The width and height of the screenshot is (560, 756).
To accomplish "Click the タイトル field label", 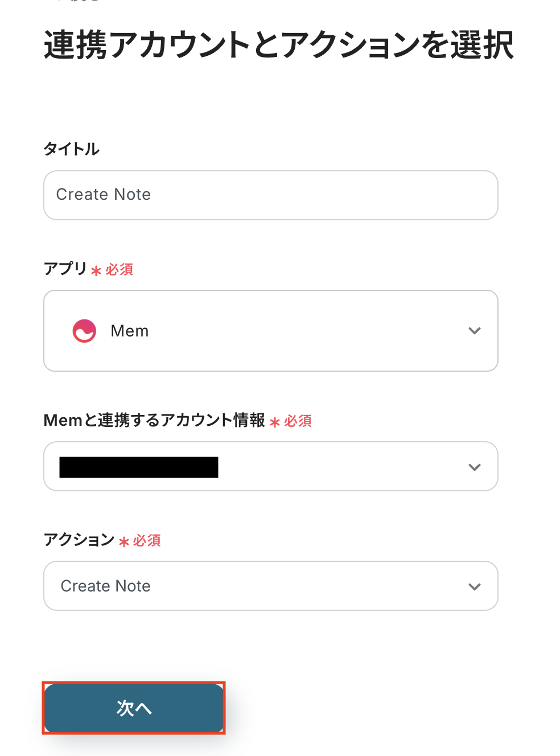I will pos(72,149).
